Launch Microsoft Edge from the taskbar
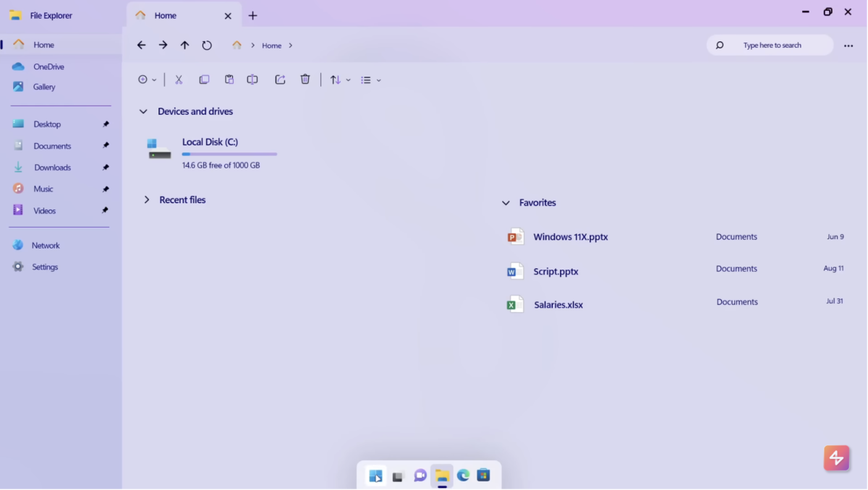 462,476
